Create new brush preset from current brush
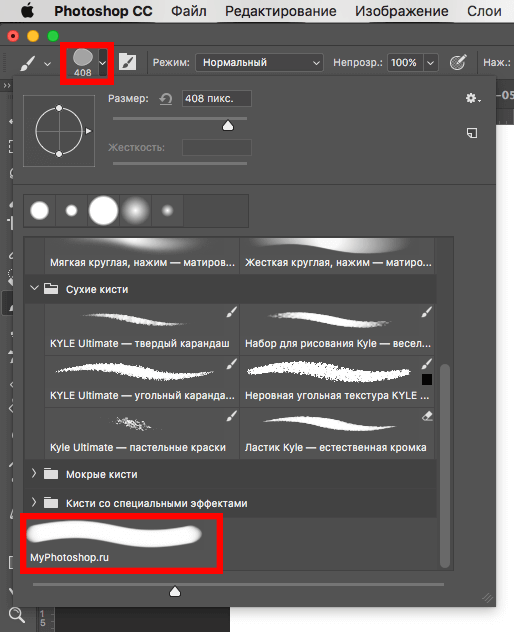 472,133
